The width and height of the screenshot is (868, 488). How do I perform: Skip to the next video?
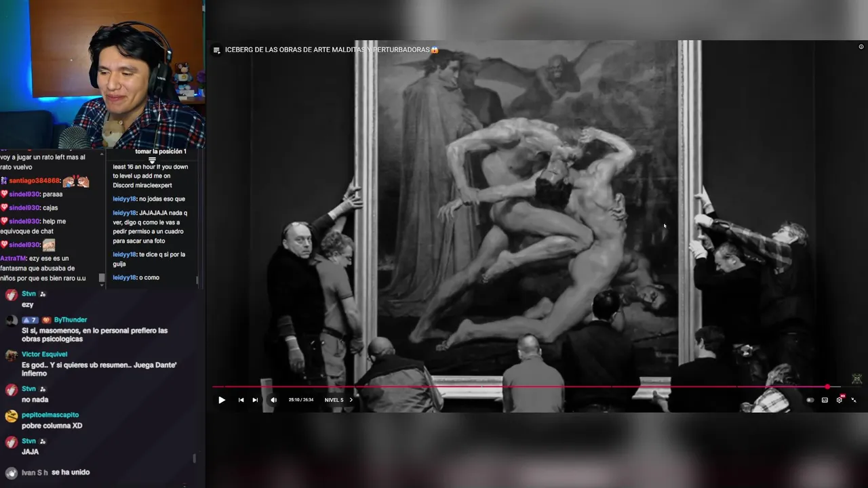coord(255,400)
